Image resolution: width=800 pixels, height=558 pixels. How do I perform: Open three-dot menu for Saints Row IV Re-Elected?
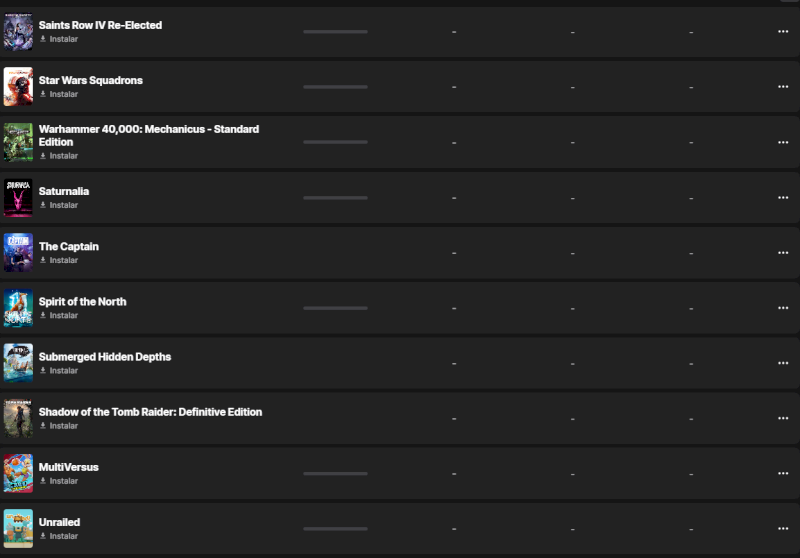coord(783,32)
